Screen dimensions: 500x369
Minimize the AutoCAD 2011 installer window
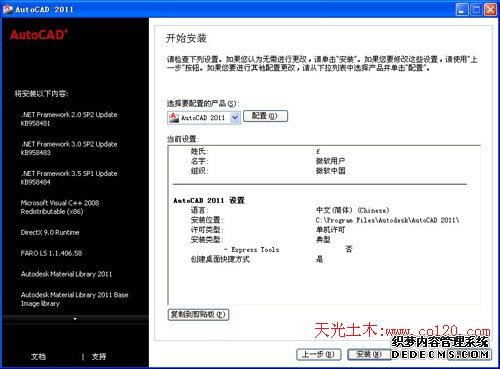[x=462, y=9]
